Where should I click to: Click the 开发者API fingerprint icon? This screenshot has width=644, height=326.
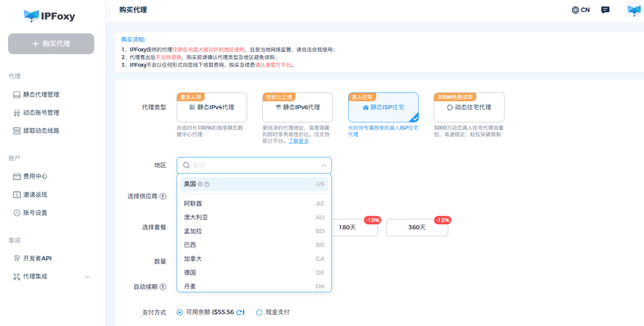tap(17, 258)
